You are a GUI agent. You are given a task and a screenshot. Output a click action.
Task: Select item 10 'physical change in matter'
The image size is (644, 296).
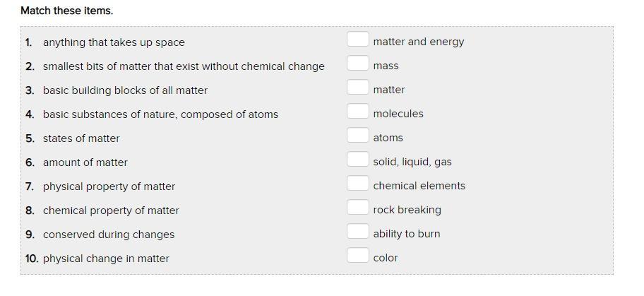[x=106, y=259]
